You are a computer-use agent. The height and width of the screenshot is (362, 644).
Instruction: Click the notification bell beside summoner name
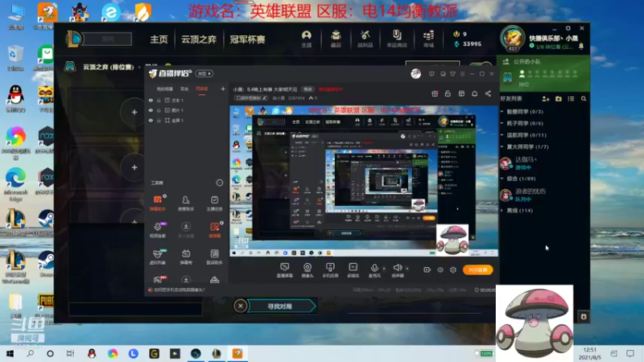click(581, 47)
